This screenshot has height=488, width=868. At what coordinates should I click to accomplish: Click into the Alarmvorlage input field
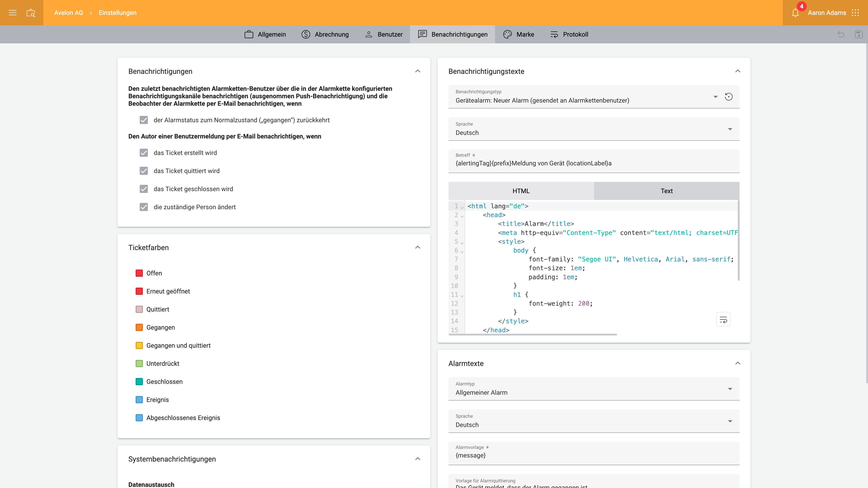click(594, 453)
